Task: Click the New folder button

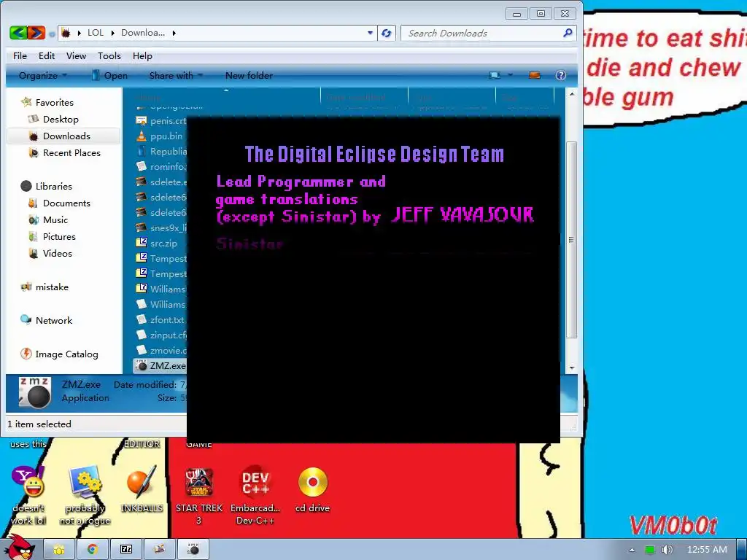Action: pyautogui.click(x=249, y=75)
